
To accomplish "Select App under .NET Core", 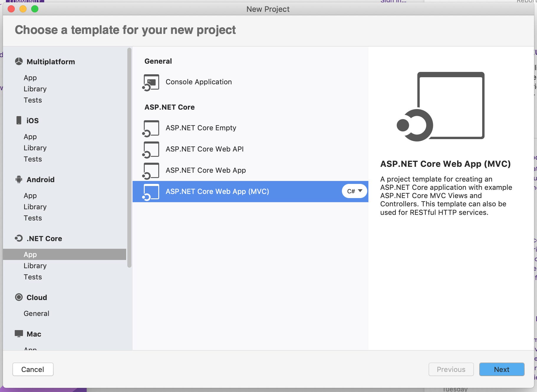I will tap(65, 254).
